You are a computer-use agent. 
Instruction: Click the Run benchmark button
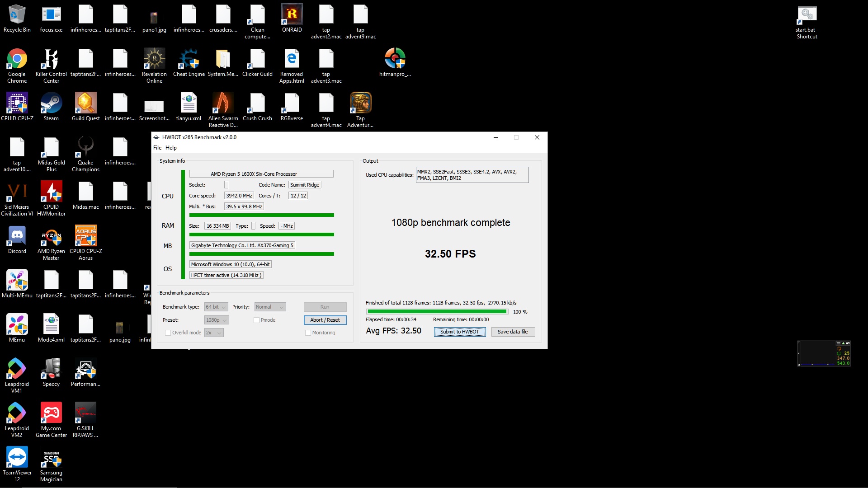[x=325, y=307]
